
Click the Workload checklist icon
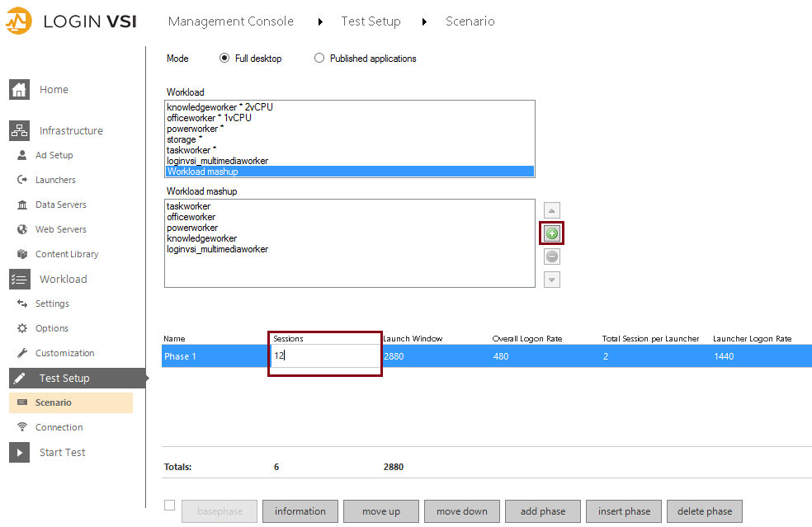(x=20, y=279)
